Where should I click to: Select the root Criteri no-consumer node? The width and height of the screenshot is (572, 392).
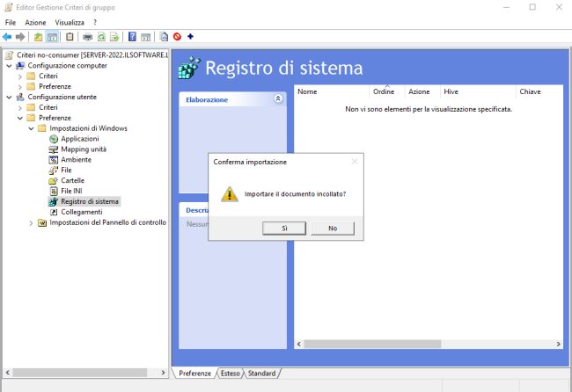92,55
